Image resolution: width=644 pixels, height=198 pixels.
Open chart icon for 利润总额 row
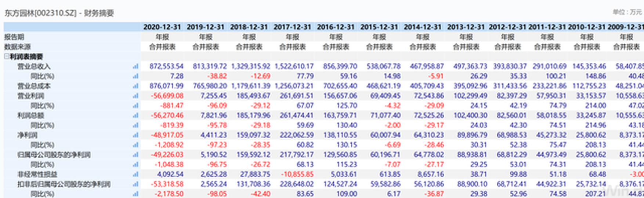tap(135, 115)
